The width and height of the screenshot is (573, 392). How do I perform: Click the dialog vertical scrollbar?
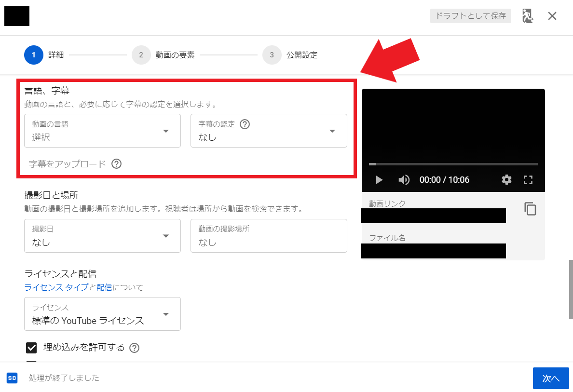(571, 290)
